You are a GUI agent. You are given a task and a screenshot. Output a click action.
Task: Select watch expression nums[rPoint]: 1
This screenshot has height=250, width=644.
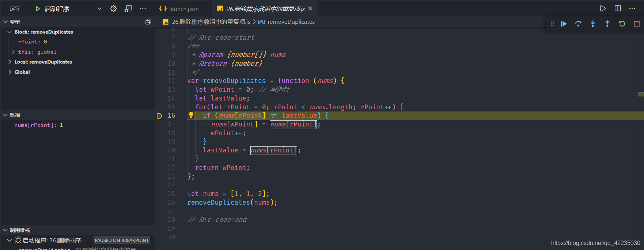(x=77, y=125)
